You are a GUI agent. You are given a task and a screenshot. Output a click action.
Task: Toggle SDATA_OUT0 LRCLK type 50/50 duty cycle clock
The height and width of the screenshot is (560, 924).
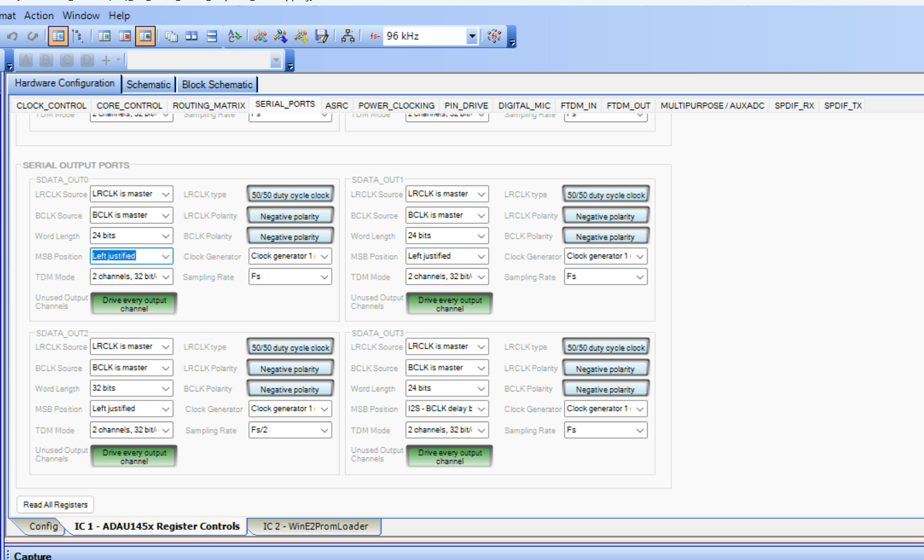click(x=290, y=195)
